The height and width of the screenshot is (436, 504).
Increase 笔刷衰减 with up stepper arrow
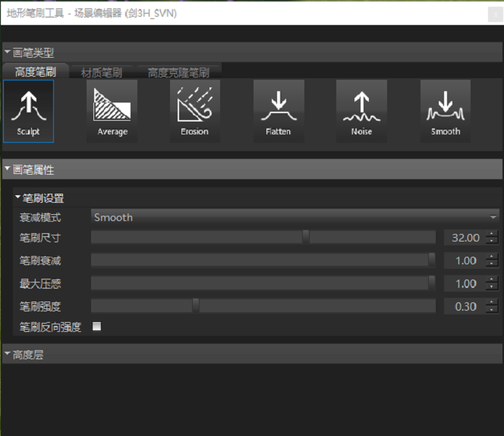(x=492, y=257)
